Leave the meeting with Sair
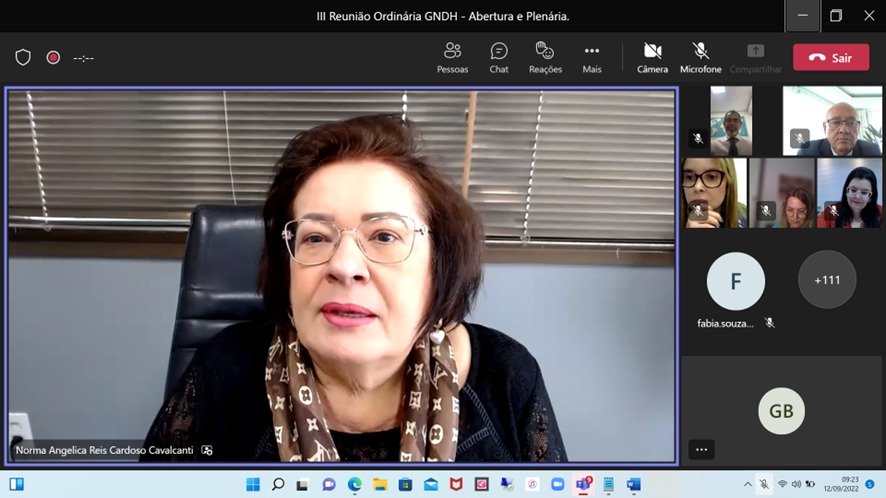This screenshot has height=498, width=886. click(831, 57)
